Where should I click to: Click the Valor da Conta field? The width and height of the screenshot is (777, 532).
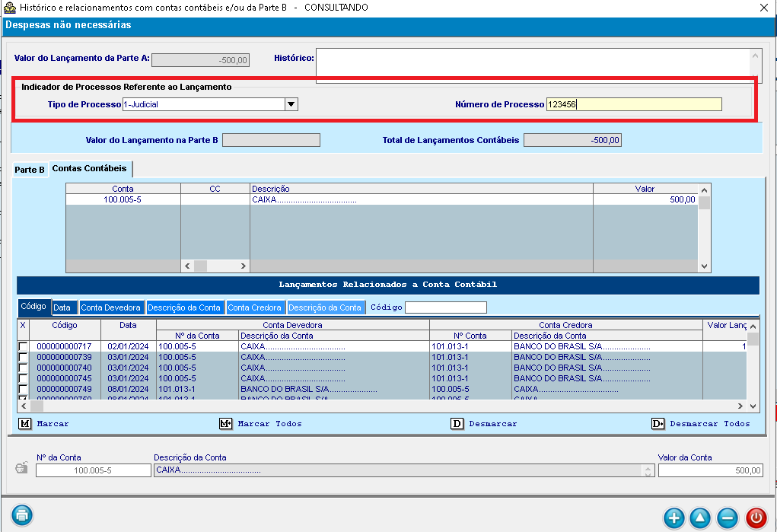710,470
